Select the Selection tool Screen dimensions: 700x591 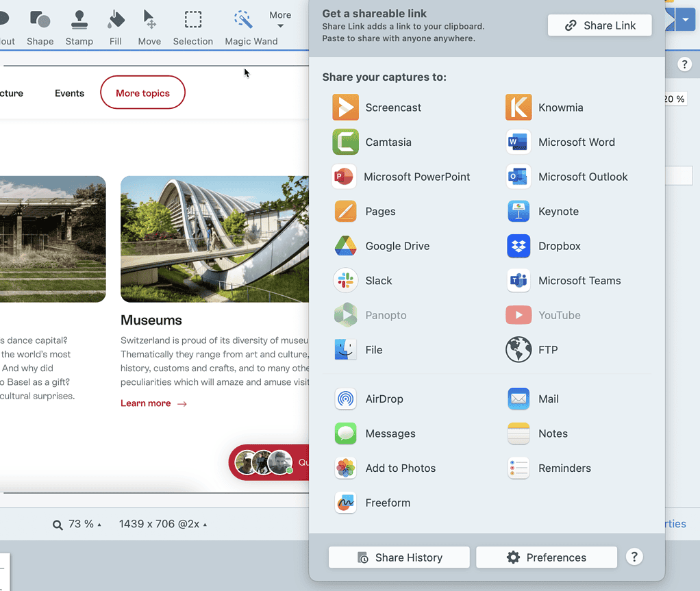(x=192, y=26)
